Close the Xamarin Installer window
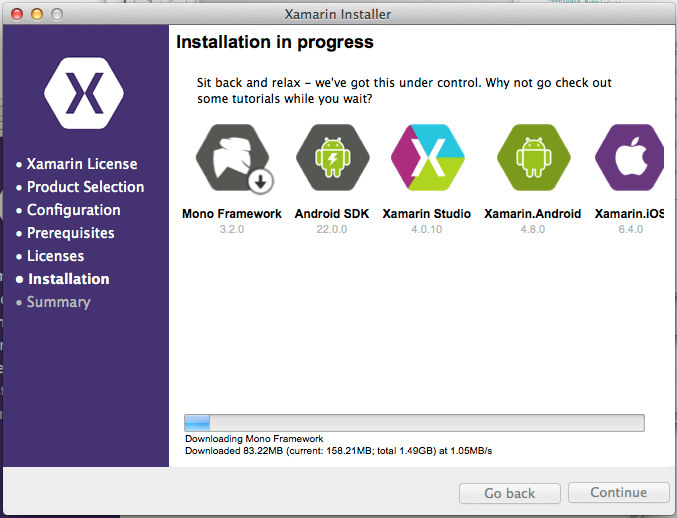Screen dimensions: 677x518 point(17,14)
